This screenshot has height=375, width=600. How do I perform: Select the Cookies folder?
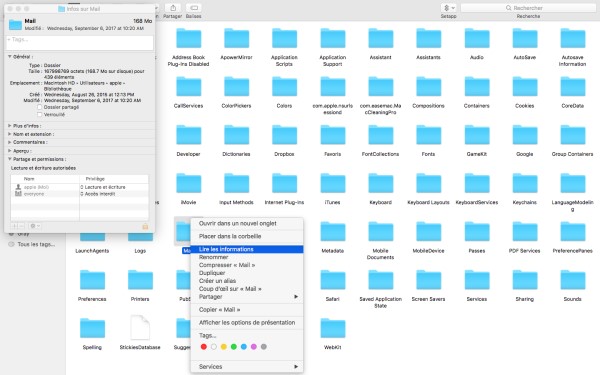[525, 86]
